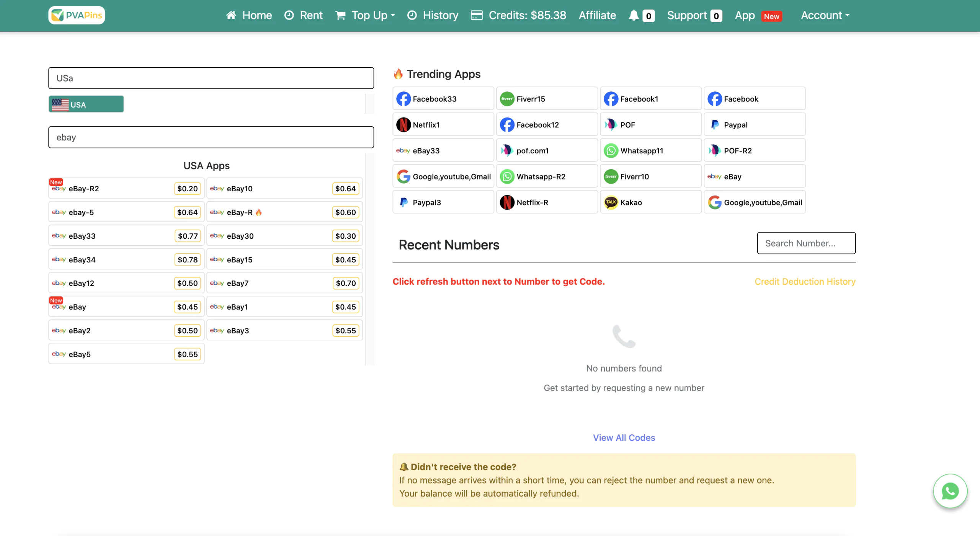Select eBay5 app priced $0.55
The width and height of the screenshot is (980, 536).
tap(126, 354)
